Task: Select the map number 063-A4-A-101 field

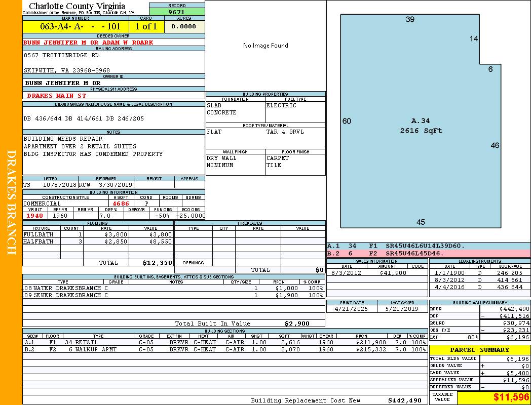Action: click(x=76, y=27)
